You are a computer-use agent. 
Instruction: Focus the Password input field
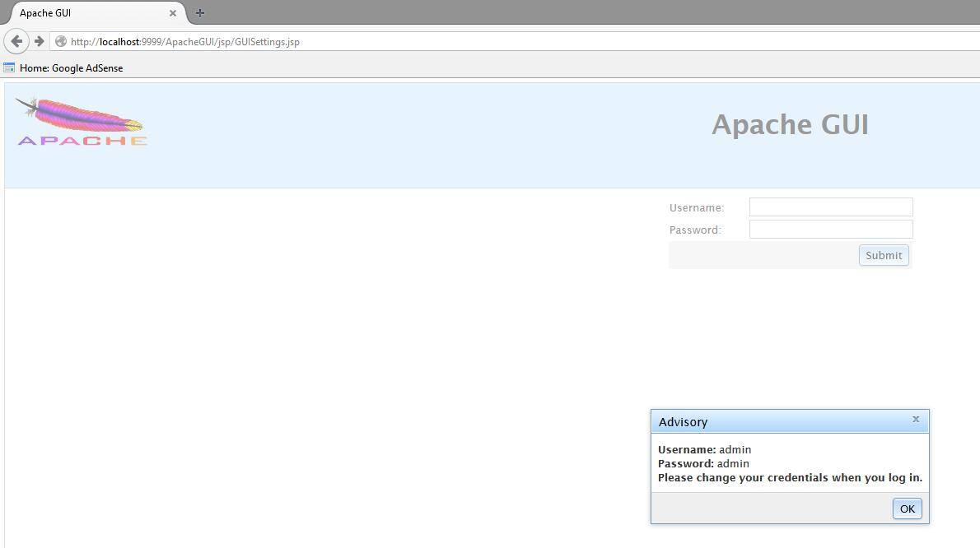click(x=831, y=229)
